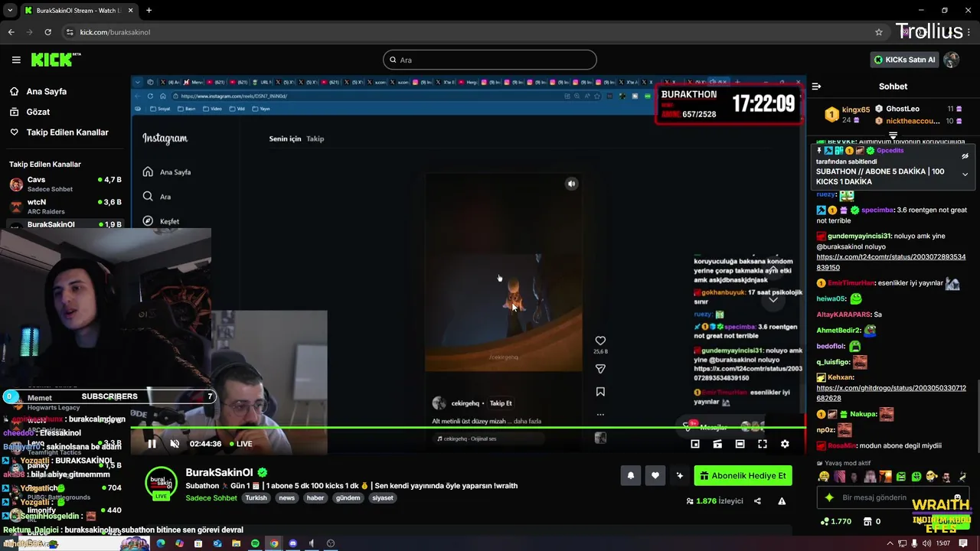Insert the first laughing emote
980x551 pixels.
824,477
